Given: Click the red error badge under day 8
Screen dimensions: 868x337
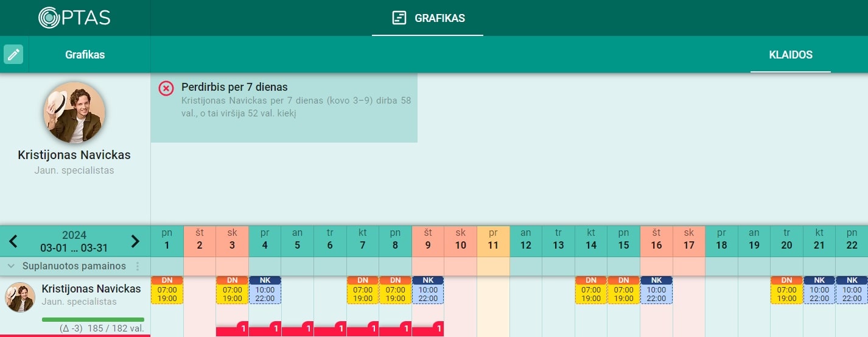Looking at the screenshot, I should pyautogui.click(x=396, y=329).
